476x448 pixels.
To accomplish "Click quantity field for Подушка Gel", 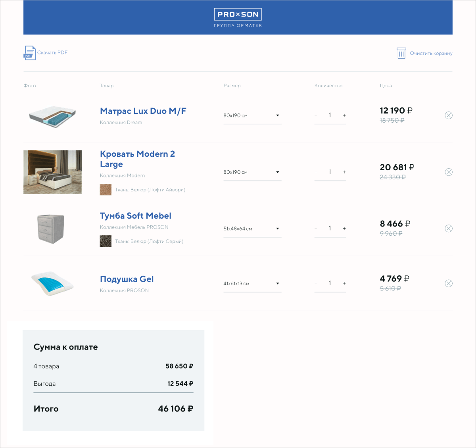I will click(x=330, y=283).
